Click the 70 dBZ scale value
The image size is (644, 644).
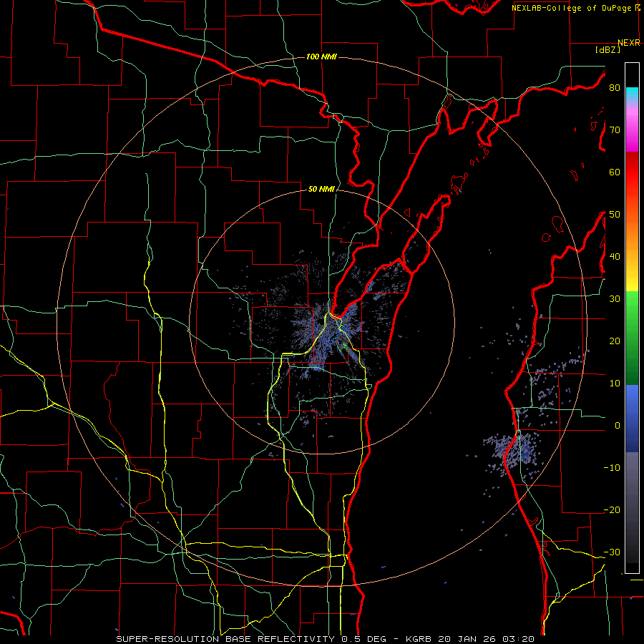tap(615, 130)
